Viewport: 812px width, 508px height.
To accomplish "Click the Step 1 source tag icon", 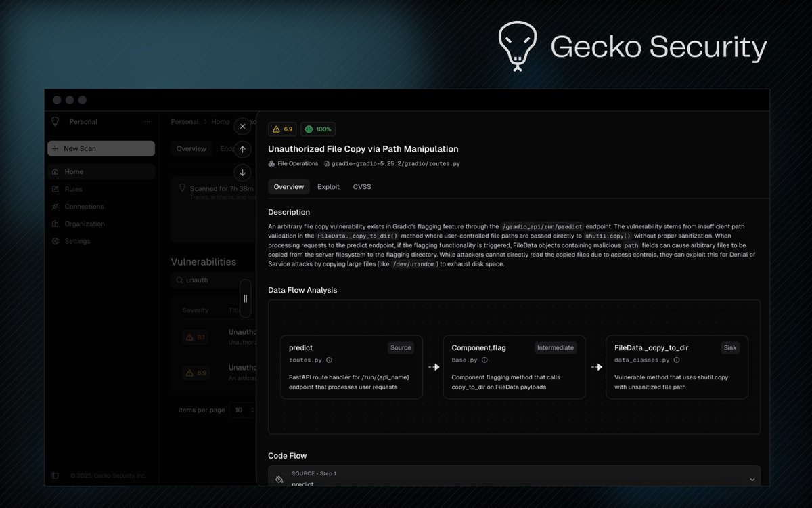I will (279, 480).
